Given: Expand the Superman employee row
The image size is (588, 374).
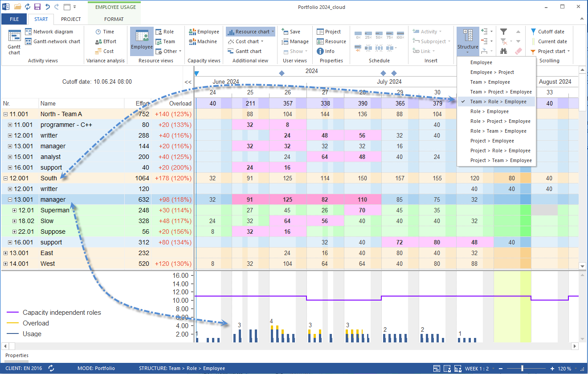Looking at the screenshot, I should (x=14, y=210).
